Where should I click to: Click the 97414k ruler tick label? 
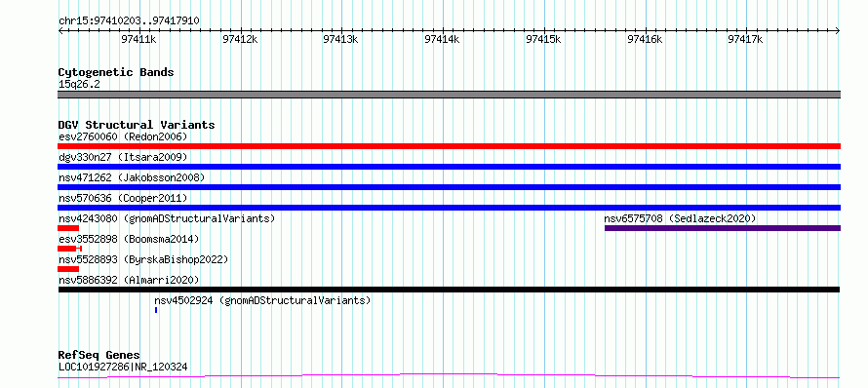coord(443,39)
